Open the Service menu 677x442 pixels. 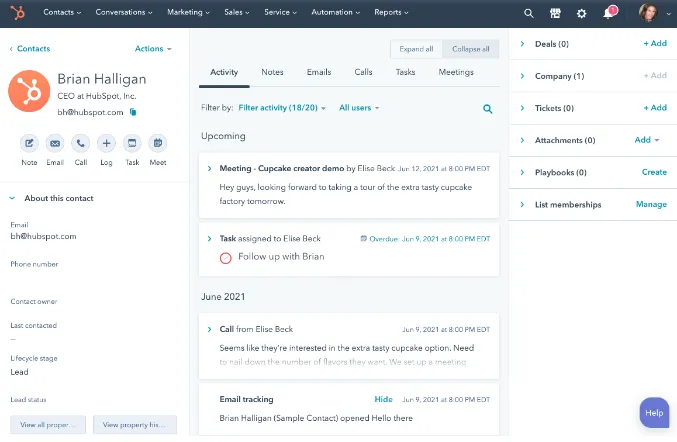coord(280,13)
